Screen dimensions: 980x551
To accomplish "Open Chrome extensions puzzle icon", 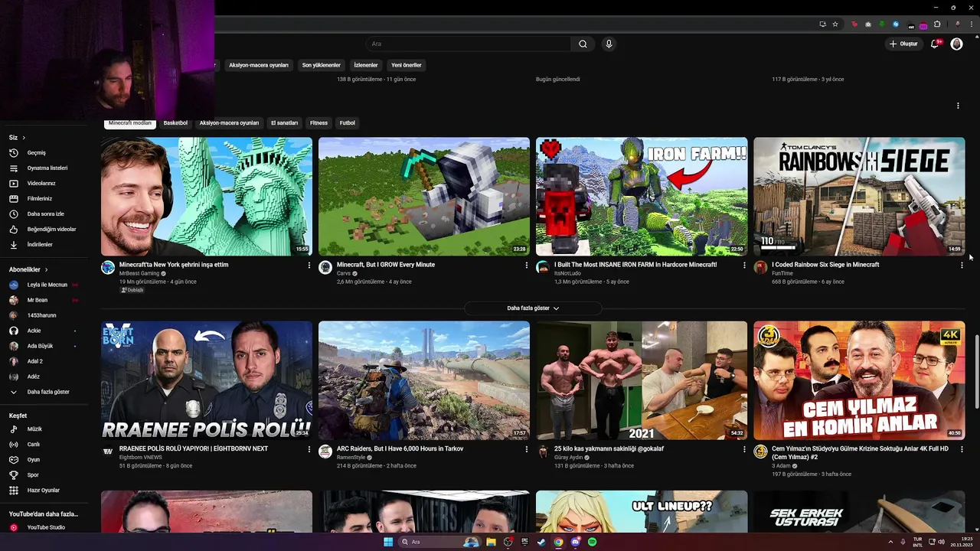I will (x=937, y=24).
